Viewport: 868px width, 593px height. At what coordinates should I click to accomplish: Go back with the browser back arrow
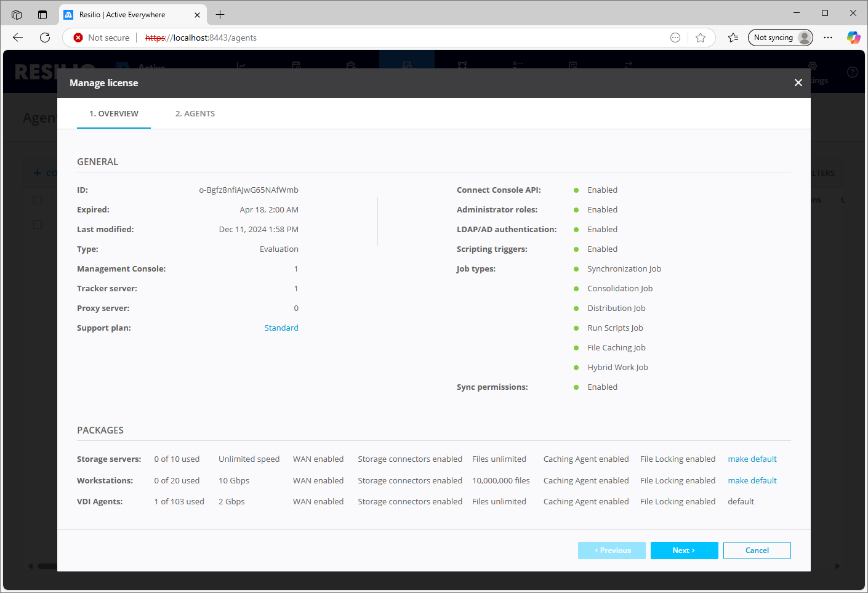[18, 38]
